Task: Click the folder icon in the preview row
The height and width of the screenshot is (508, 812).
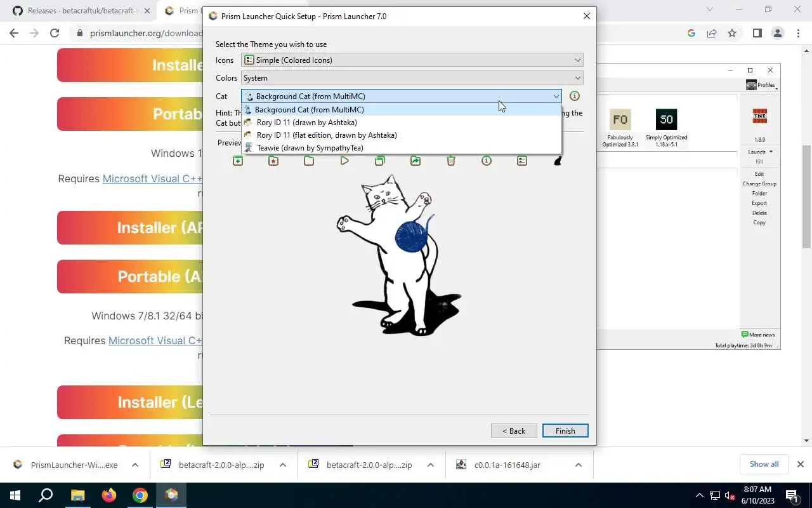Action: (309, 161)
